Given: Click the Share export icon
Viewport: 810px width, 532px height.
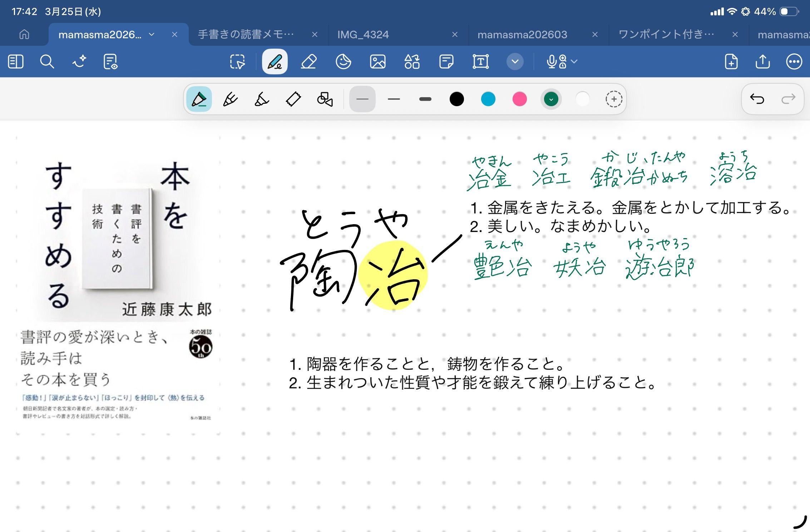Looking at the screenshot, I should (762, 61).
